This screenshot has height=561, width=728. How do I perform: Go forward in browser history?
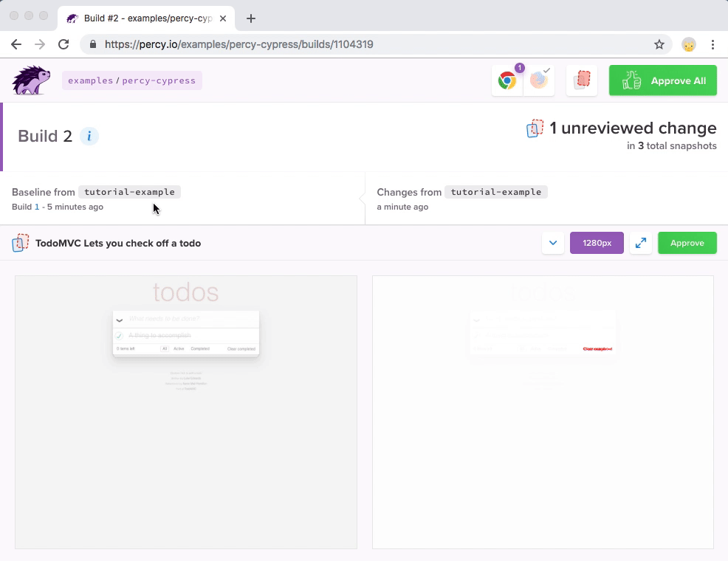coord(40,44)
